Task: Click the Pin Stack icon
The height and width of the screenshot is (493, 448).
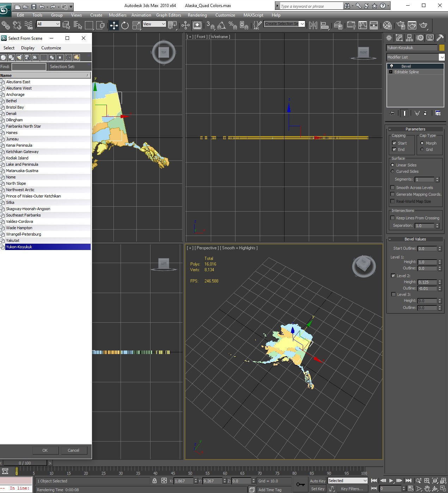Action: point(391,113)
